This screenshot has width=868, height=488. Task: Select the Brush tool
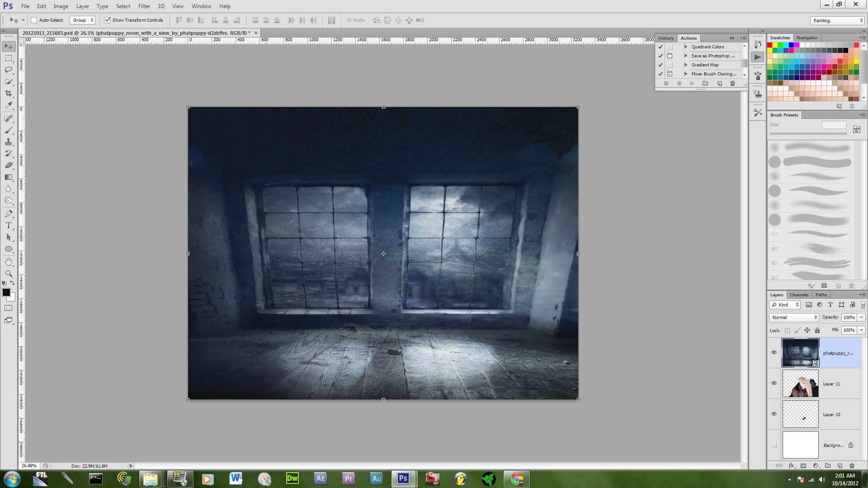[9, 130]
